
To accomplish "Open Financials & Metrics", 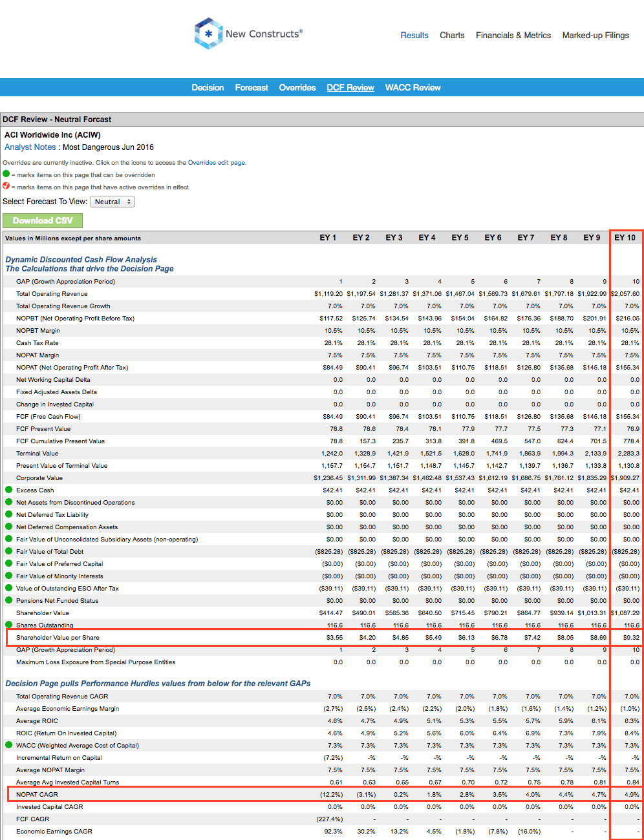I will click(x=513, y=36).
